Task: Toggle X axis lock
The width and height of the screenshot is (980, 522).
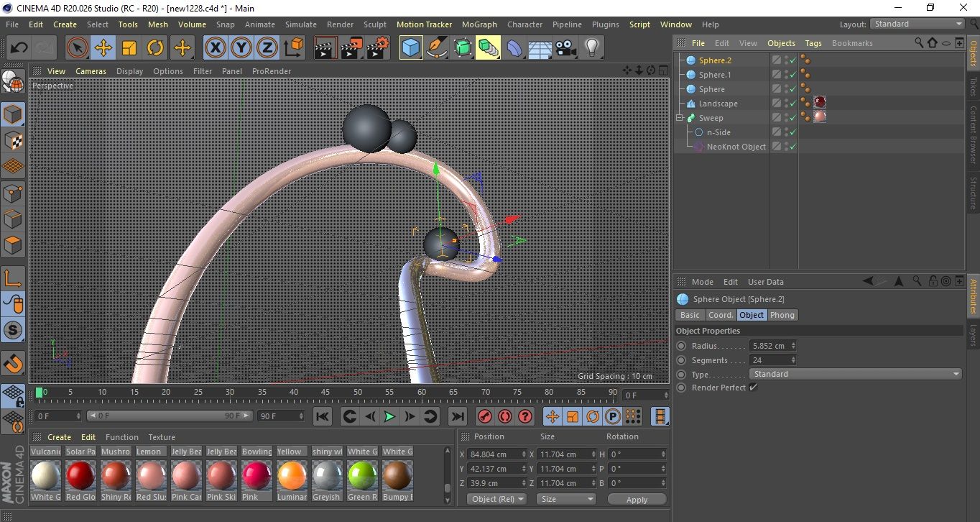Action: point(216,48)
